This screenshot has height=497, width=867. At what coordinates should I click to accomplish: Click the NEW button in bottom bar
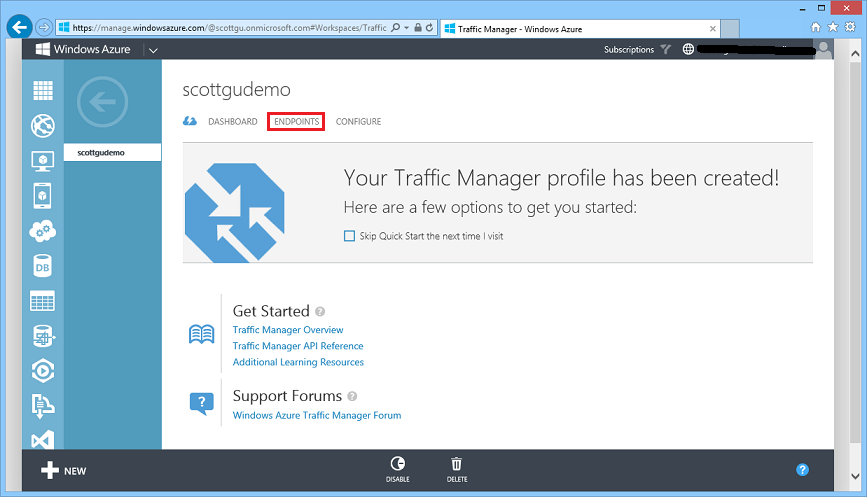(64, 470)
